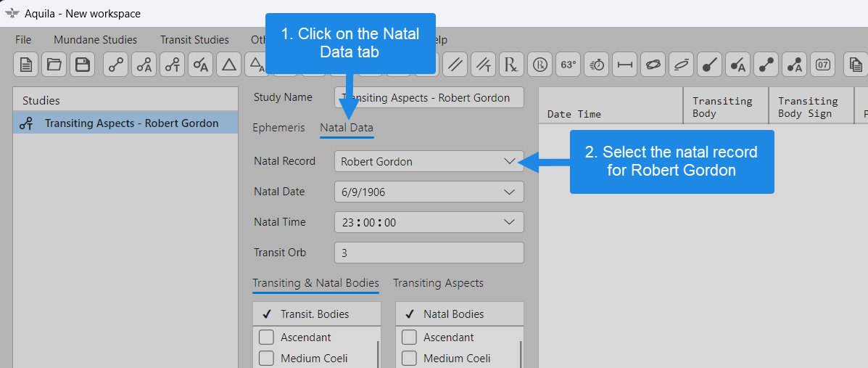
Task: Click the two solid dots with A icon
Action: click(x=795, y=65)
